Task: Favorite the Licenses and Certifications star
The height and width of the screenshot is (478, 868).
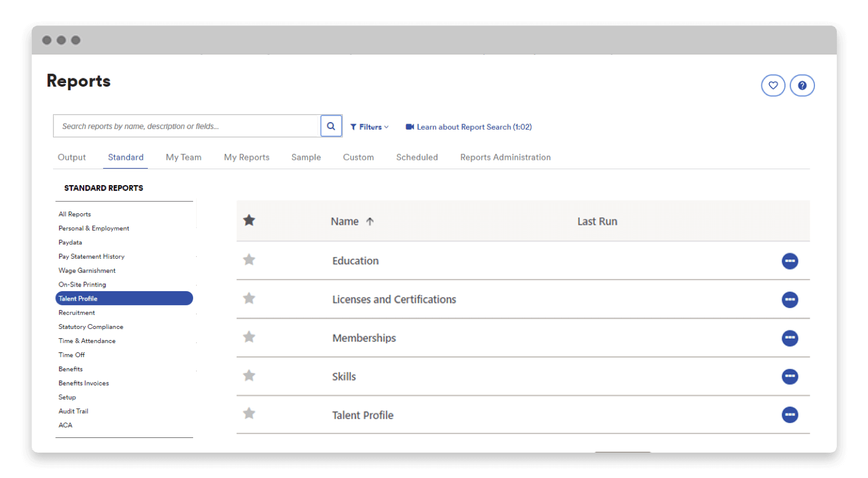Action: (249, 298)
